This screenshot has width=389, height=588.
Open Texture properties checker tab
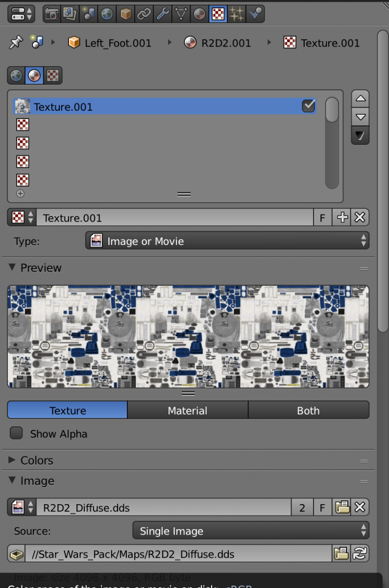pyautogui.click(x=218, y=14)
